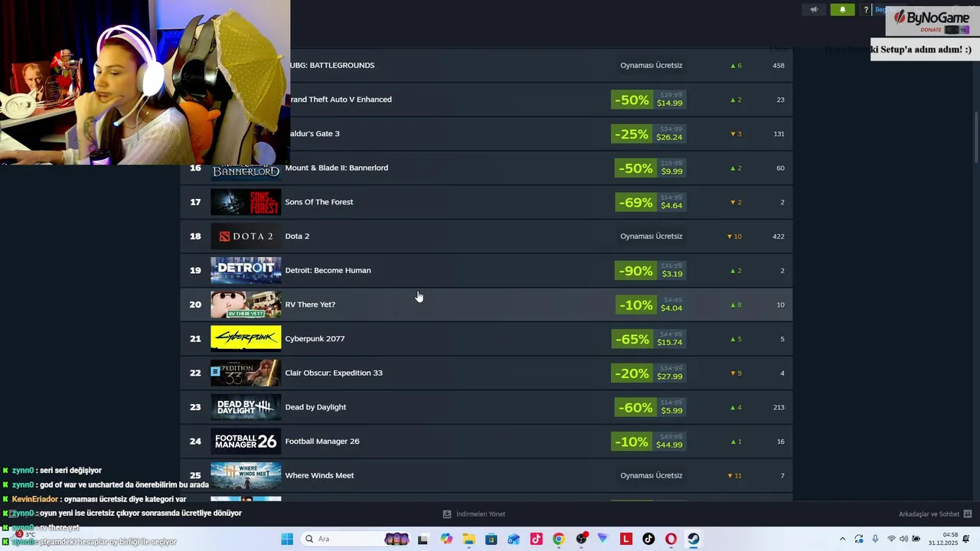The height and width of the screenshot is (551, 980).
Task: Open File Explorer taskbar icon
Action: [469, 539]
